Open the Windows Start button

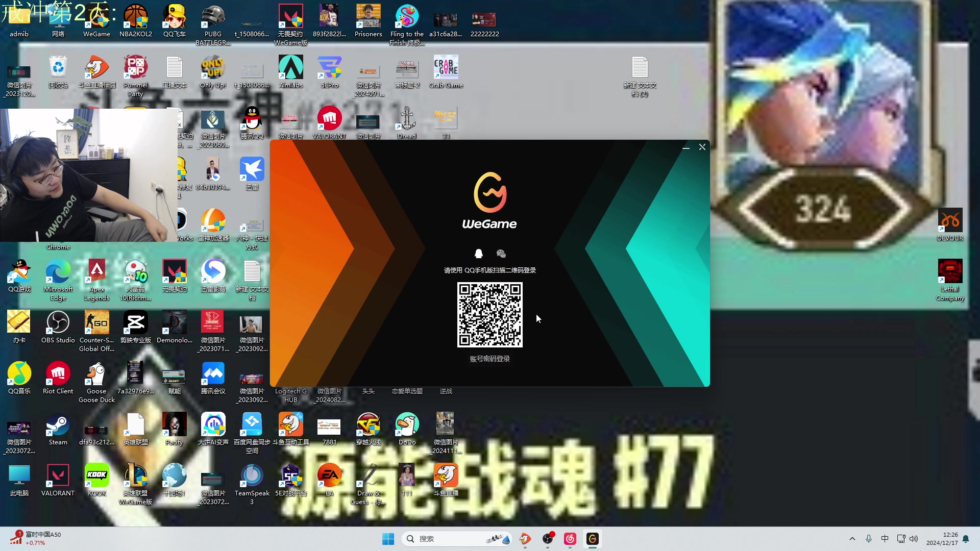coord(388,539)
